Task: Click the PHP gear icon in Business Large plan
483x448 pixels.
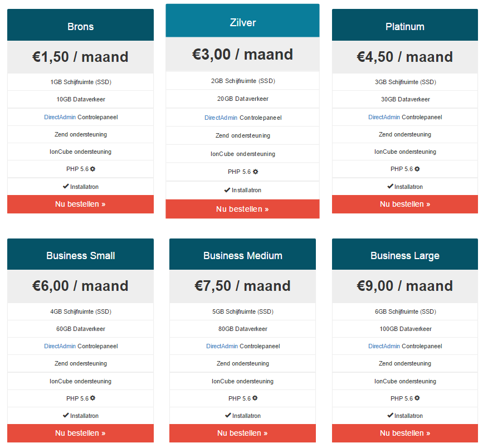Action: (x=417, y=398)
